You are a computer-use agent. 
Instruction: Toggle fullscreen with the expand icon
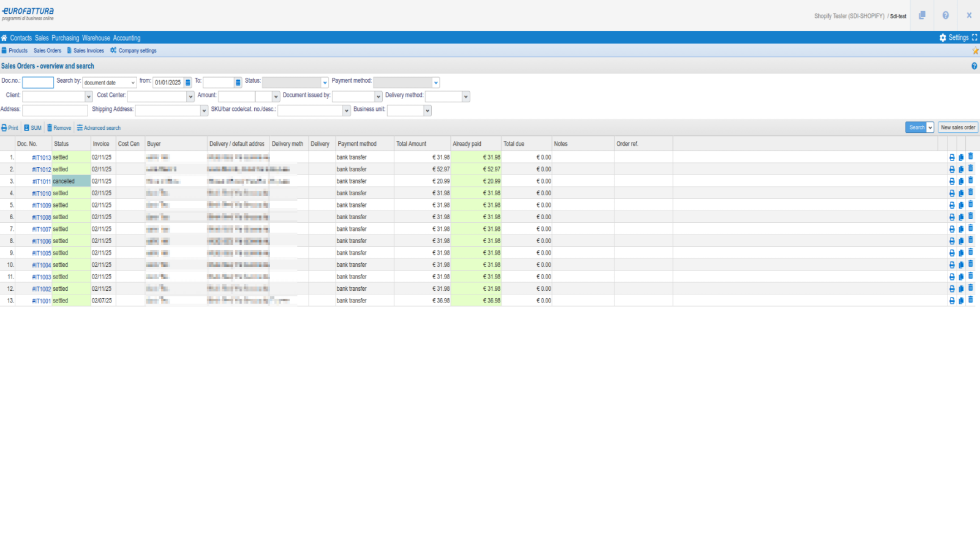[x=974, y=37]
